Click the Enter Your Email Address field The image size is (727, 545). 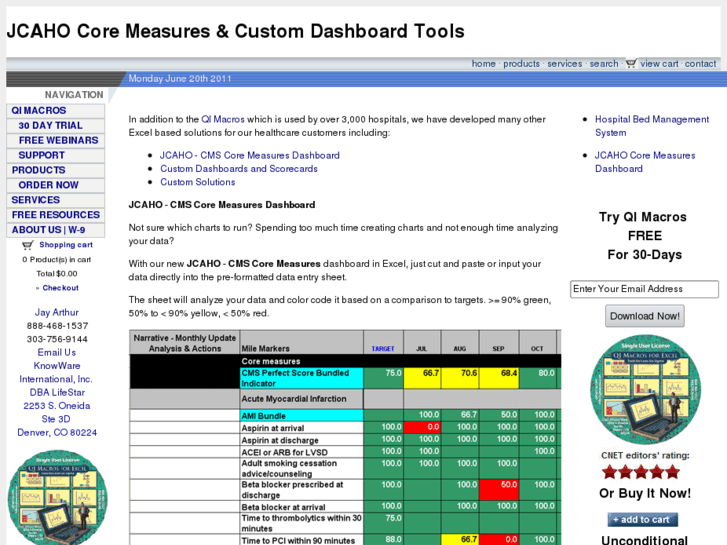coord(644,289)
